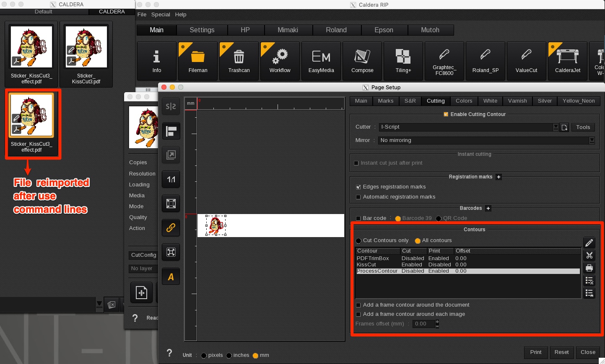Click the 1:1 scale preview icon

[x=171, y=180]
